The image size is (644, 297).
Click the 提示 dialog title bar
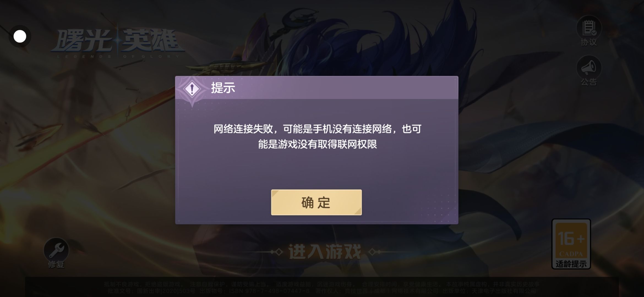point(316,88)
